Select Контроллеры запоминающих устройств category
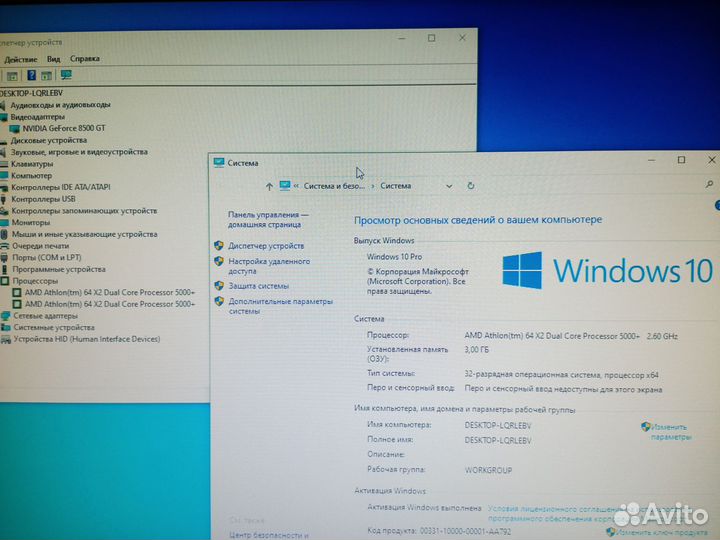The width and height of the screenshot is (720, 540). click(x=84, y=211)
